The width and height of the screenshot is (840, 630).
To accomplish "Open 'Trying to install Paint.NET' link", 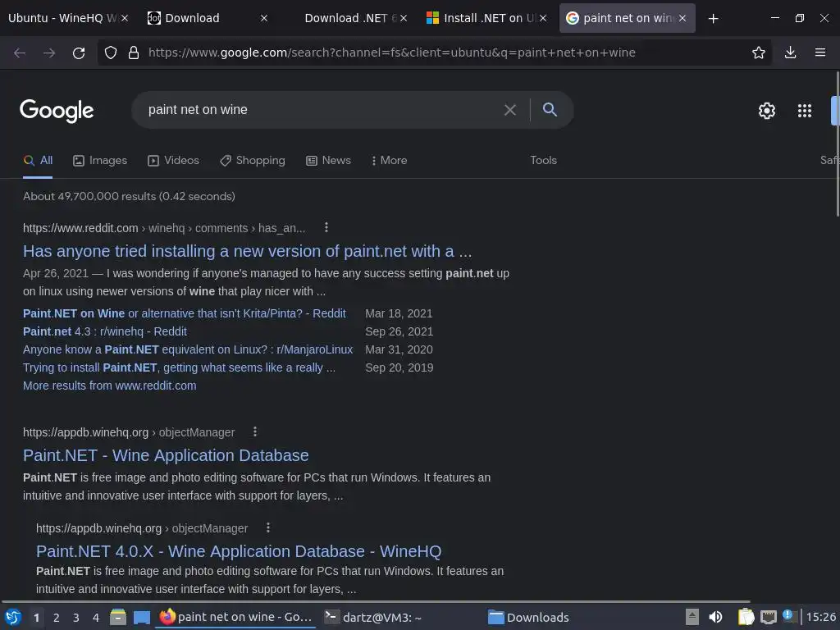I will point(179,367).
